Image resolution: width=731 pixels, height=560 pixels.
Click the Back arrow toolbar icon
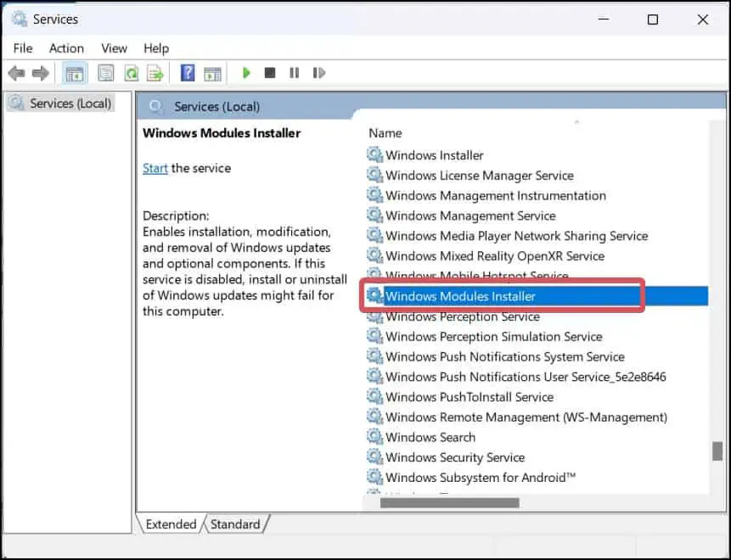[17, 73]
